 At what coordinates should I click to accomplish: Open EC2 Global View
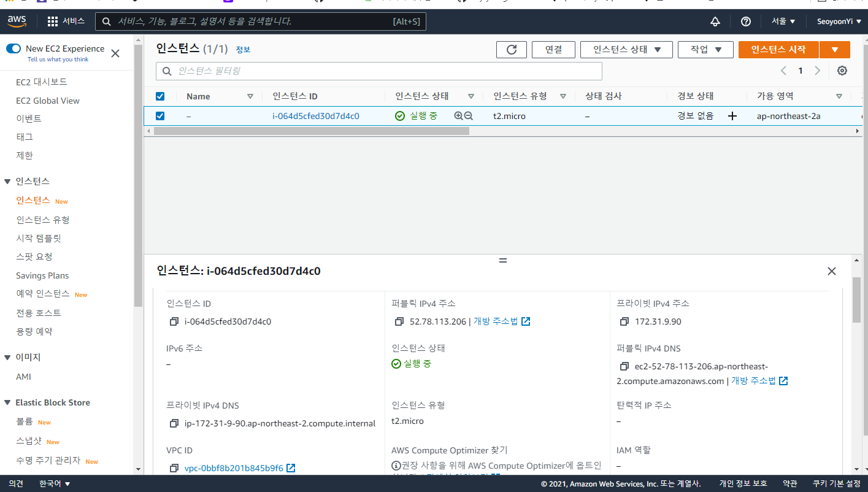[48, 101]
